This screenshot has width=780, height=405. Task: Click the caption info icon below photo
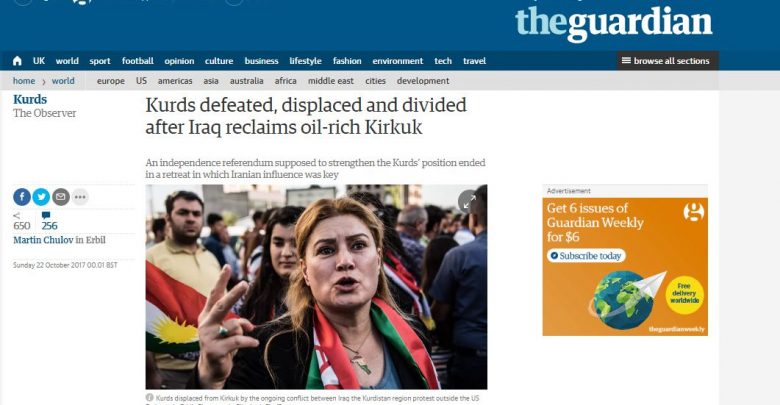click(149, 398)
